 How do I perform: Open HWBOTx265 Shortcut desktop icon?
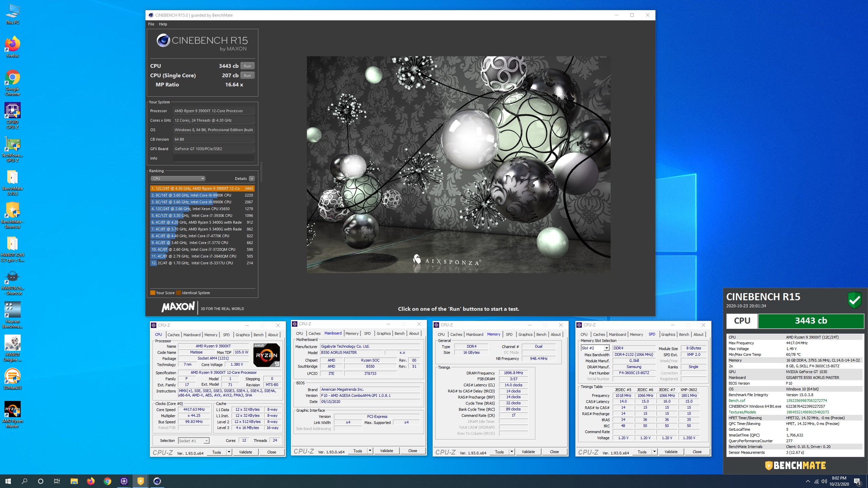13,282
